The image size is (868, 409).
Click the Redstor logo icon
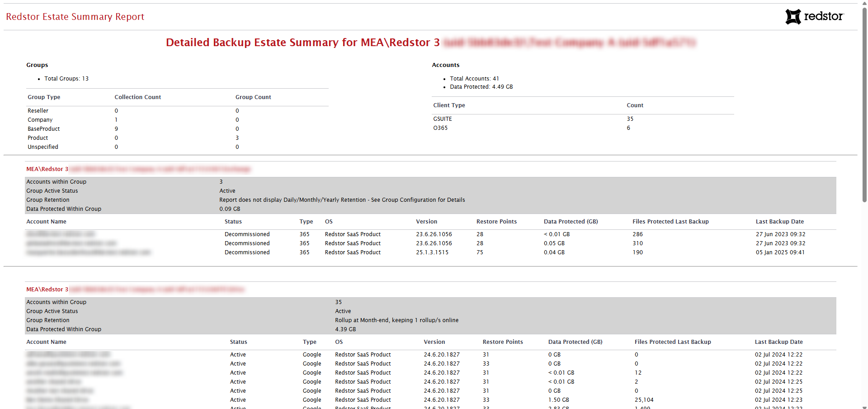(793, 17)
